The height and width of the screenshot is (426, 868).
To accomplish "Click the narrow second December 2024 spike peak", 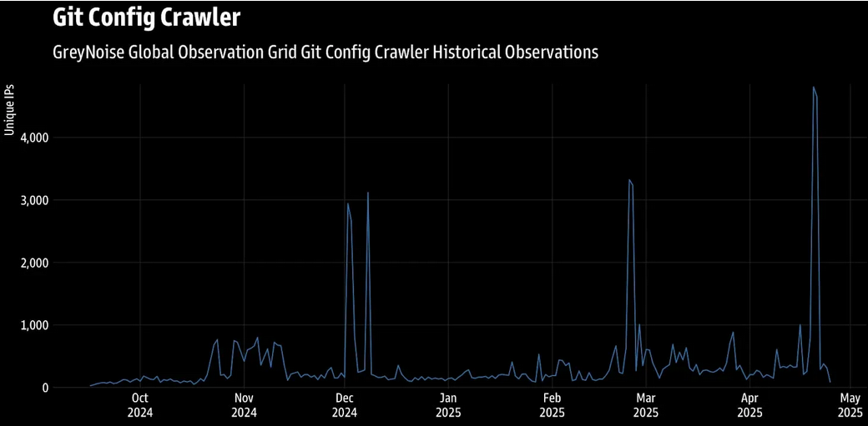I will pyautogui.click(x=367, y=193).
